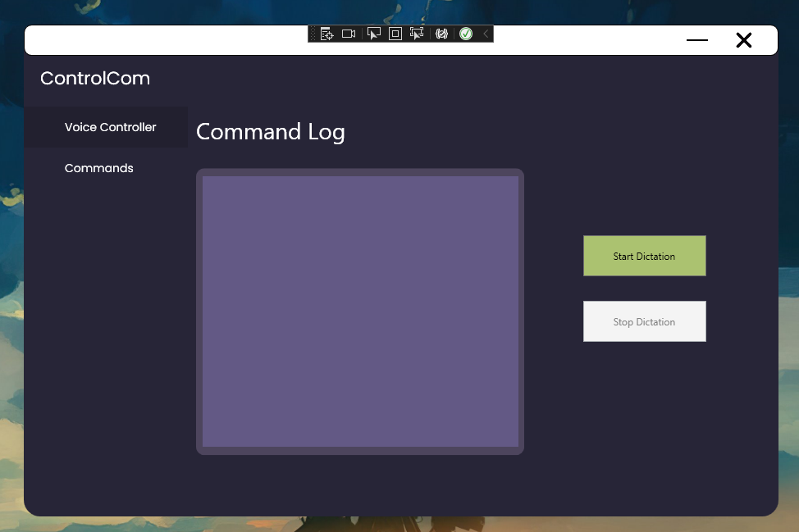Select the Command Log heading

coord(270,132)
